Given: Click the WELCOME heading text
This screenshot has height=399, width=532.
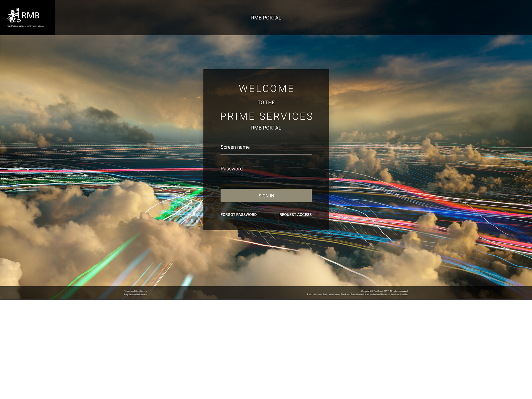Looking at the screenshot, I should click(x=266, y=89).
